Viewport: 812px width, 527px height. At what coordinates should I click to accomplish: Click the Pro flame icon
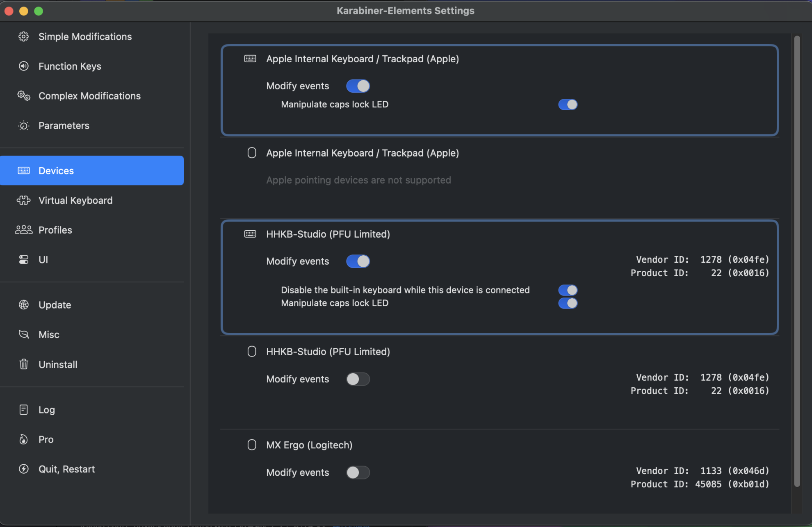coord(23,439)
